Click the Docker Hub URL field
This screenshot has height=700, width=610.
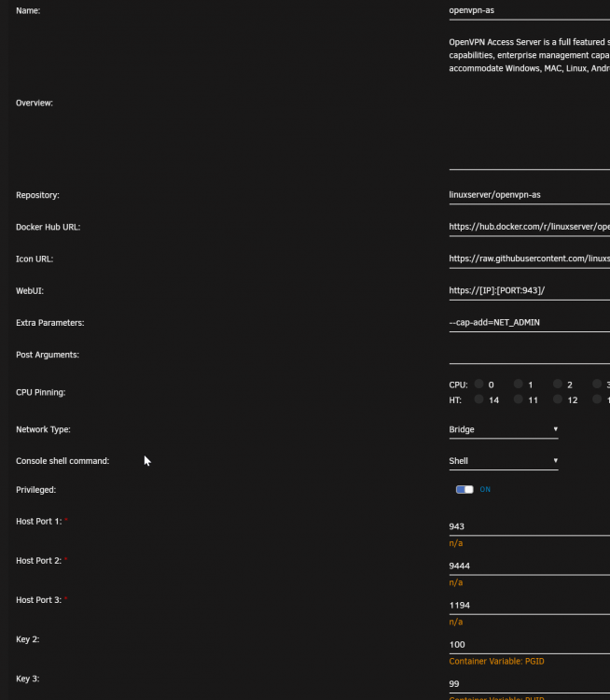click(529, 227)
